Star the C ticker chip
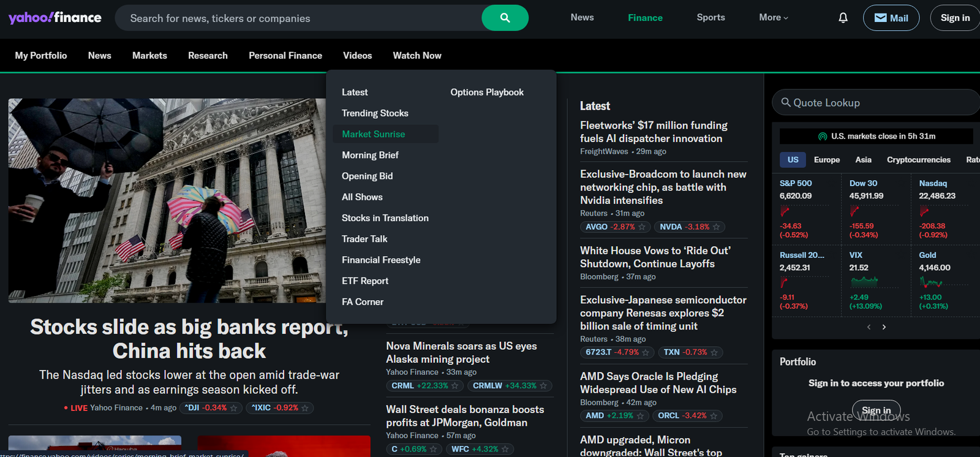 (x=433, y=449)
